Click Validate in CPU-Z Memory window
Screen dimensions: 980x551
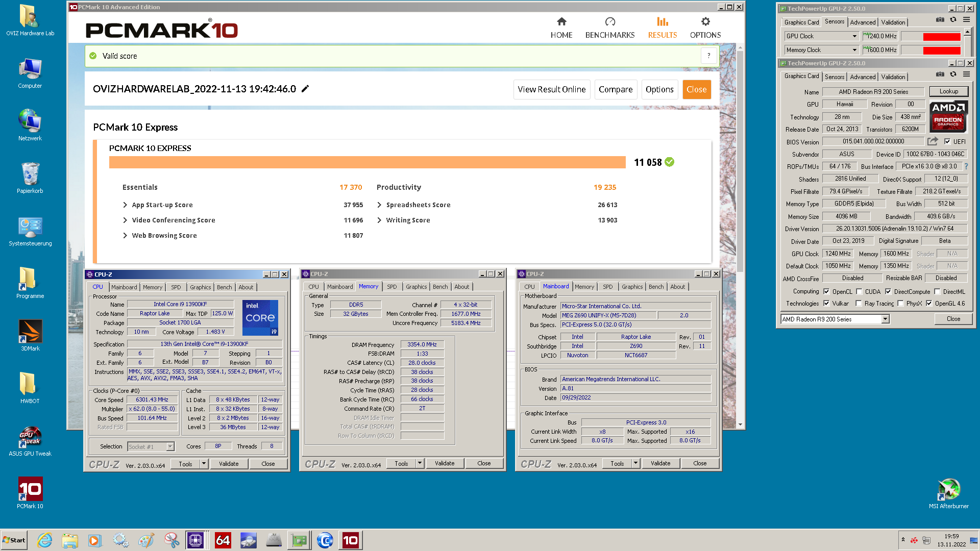pyautogui.click(x=445, y=463)
